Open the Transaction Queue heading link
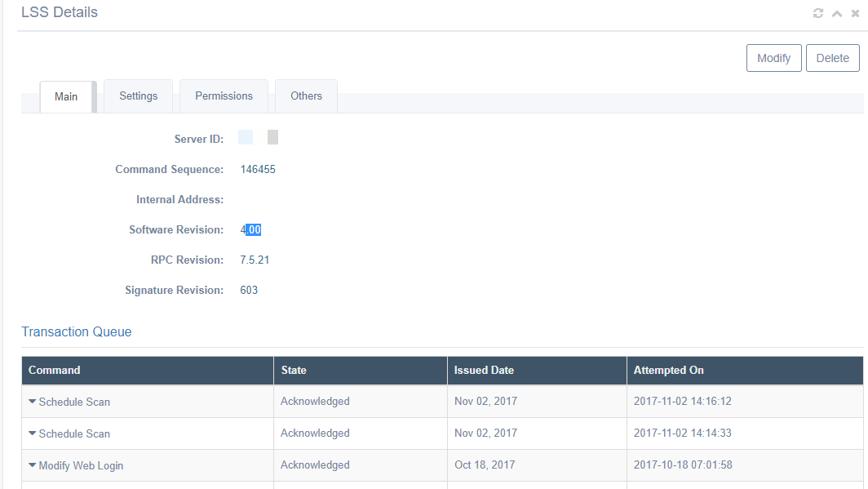 [x=77, y=331]
